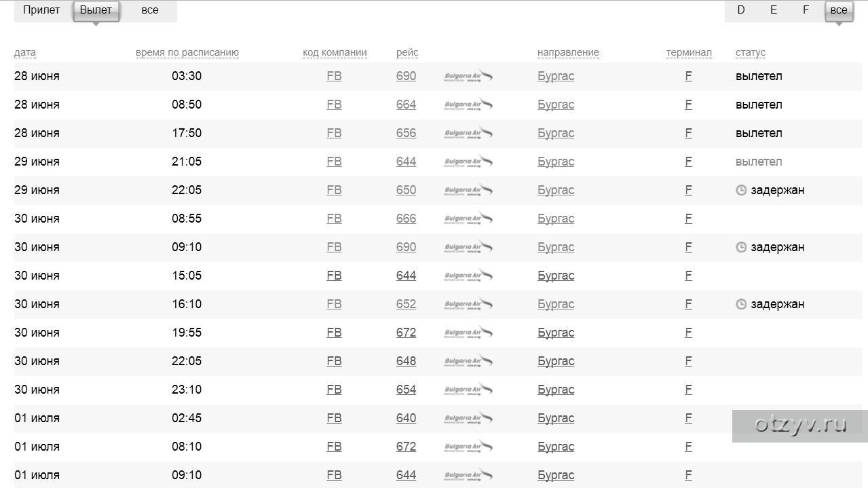Viewport: 868px width, 488px height.
Task: Click the Bulgaria Air logo beside flight 656
Action: click(x=468, y=133)
